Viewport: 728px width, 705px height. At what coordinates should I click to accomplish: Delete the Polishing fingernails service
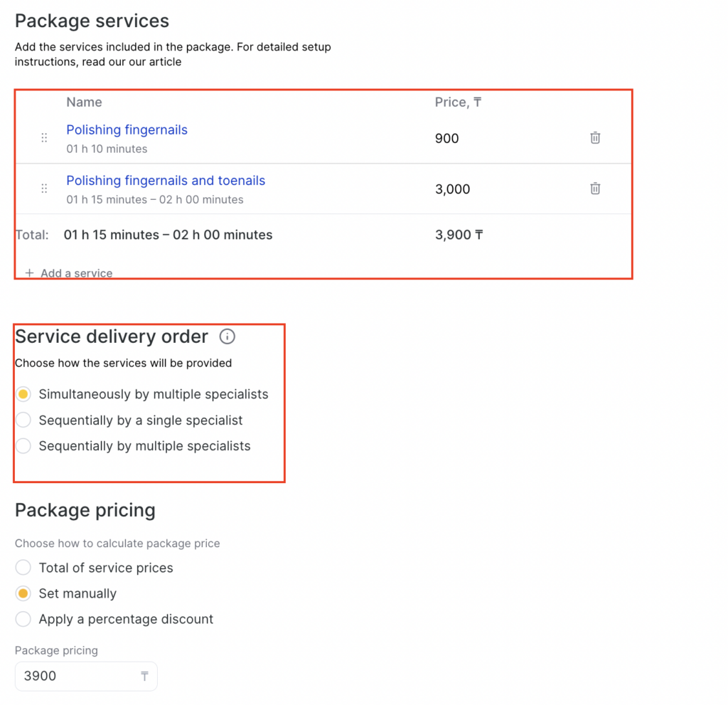[595, 138]
